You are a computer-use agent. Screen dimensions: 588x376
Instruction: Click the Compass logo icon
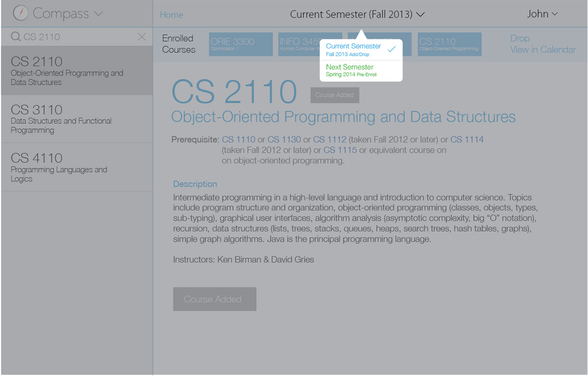click(x=21, y=13)
